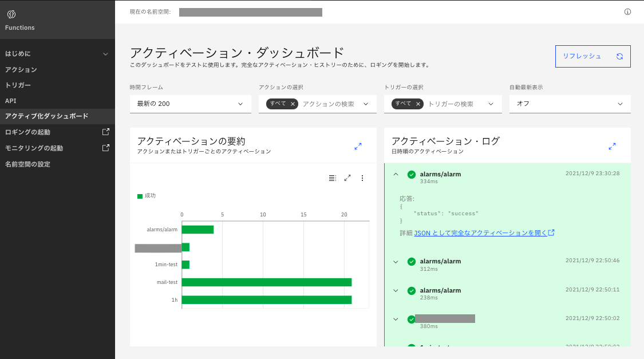Click success check icon for alarms/alarm 238ms

coord(412,291)
